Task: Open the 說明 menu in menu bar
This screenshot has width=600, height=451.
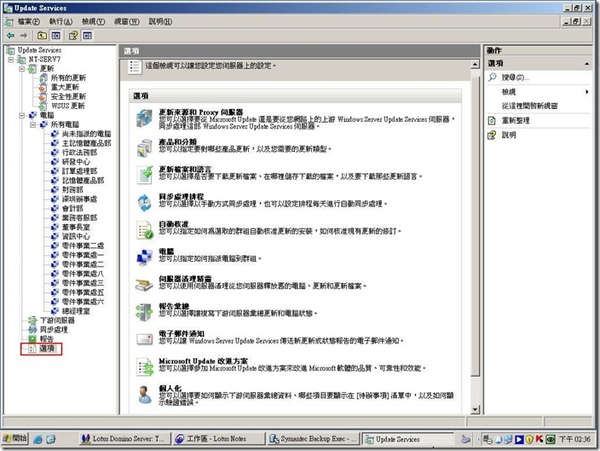Action: pos(160,22)
